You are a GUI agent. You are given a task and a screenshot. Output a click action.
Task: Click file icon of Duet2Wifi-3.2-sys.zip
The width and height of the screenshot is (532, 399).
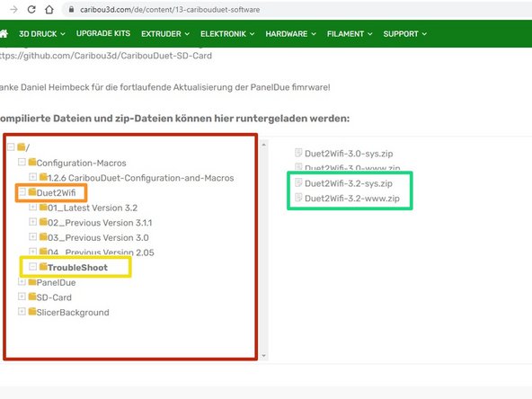298,182
